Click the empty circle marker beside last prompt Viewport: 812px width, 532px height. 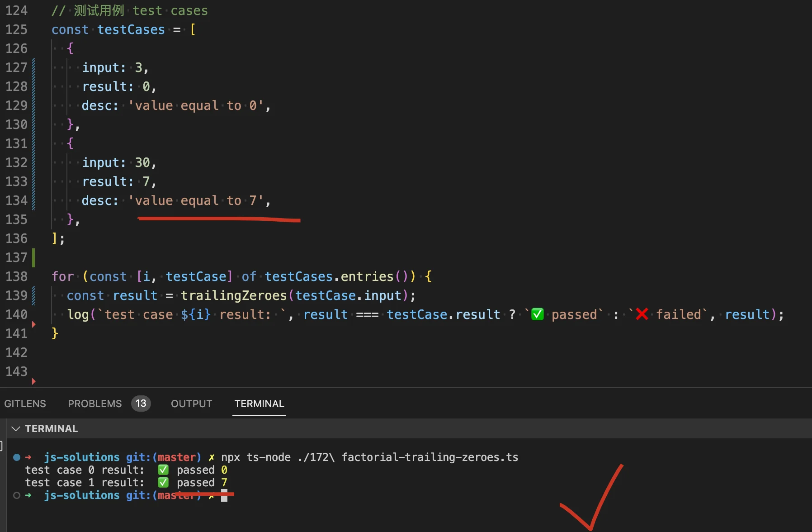(x=17, y=495)
